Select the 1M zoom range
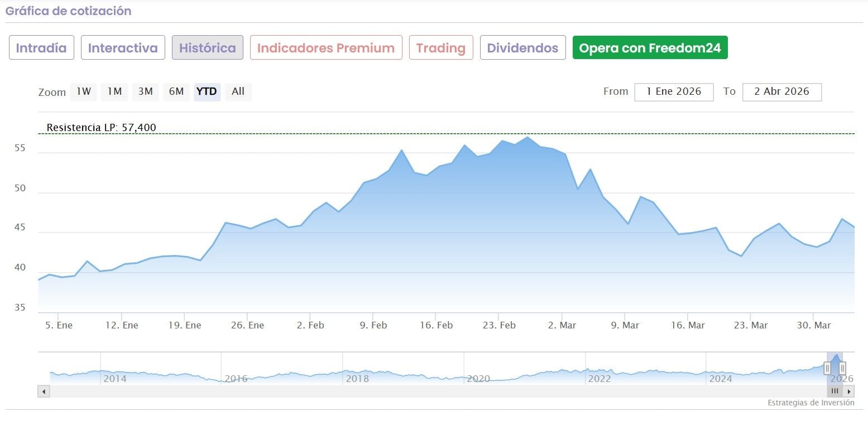Viewport: 868px width, 421px height. pyautogui.click(x=114, y=91)
